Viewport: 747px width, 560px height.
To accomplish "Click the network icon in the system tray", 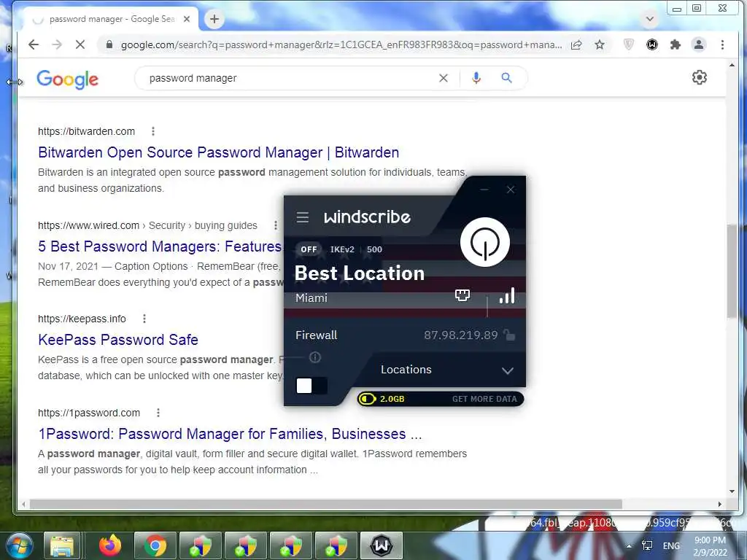I will coord(647,545).
